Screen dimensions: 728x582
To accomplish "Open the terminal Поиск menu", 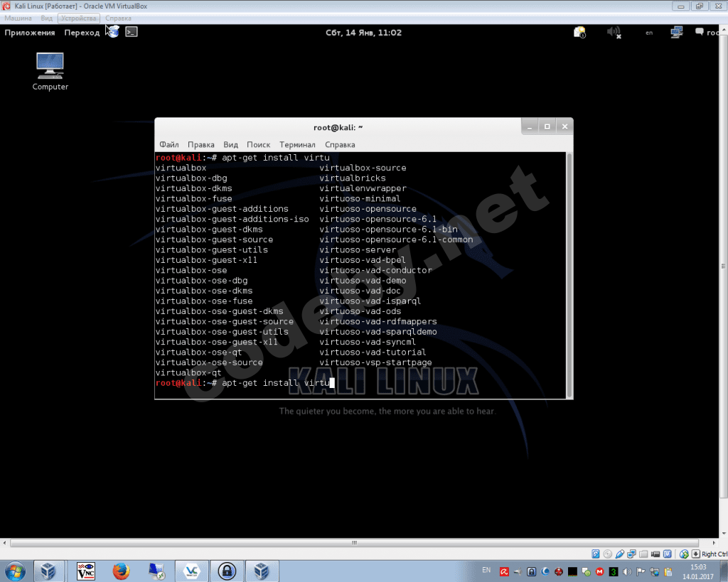I will click(x=258, y=144).
